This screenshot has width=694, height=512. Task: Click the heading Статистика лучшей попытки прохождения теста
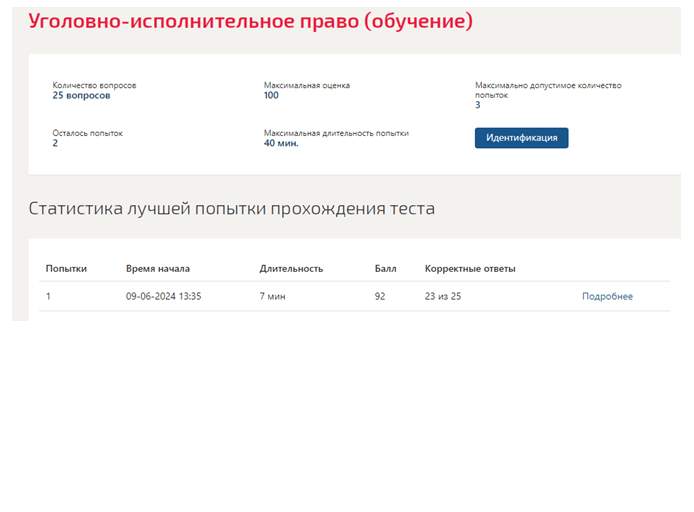231,208
